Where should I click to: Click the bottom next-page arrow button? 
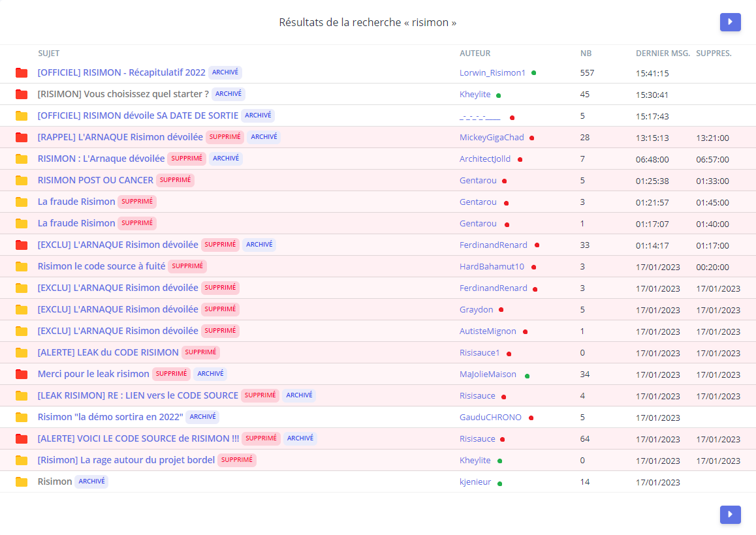click(730, 515)
